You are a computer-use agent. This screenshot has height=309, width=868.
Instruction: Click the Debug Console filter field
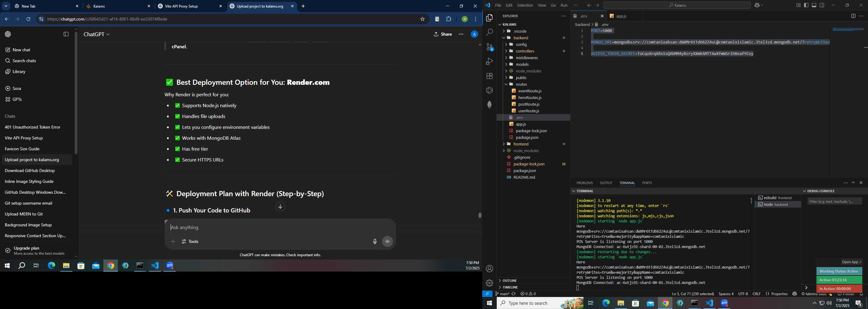[834, 201]
